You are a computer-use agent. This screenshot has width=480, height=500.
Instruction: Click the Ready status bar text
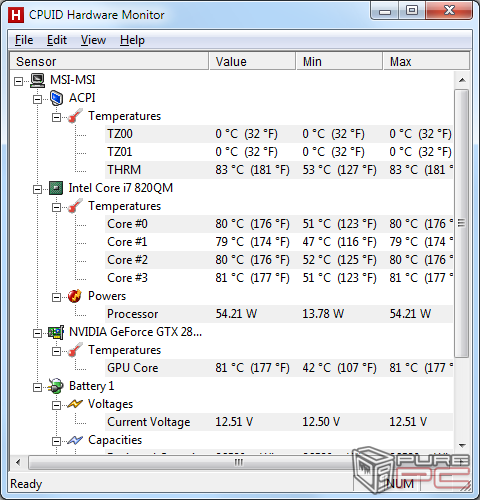point(26,484)
